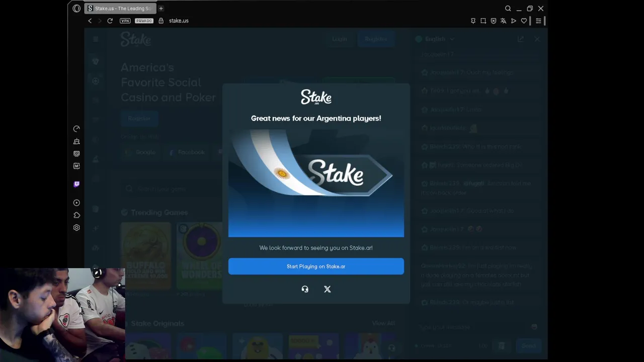Click the PRIVADO private mode badge

tap(144, 21)
